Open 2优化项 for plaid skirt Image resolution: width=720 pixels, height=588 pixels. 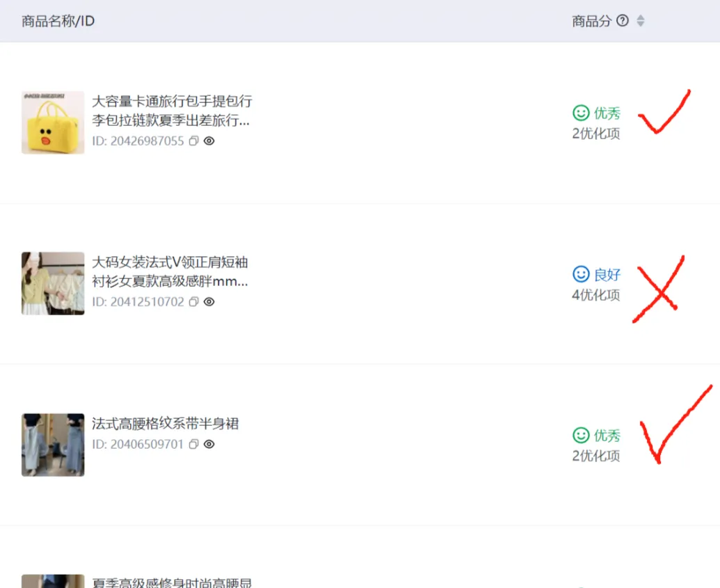click(596, 456)
